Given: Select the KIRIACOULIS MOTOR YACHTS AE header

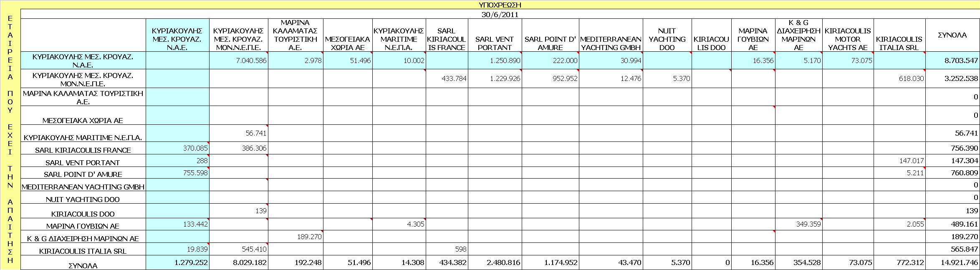Looking at the screenshot, I should (x=848, y=39).
